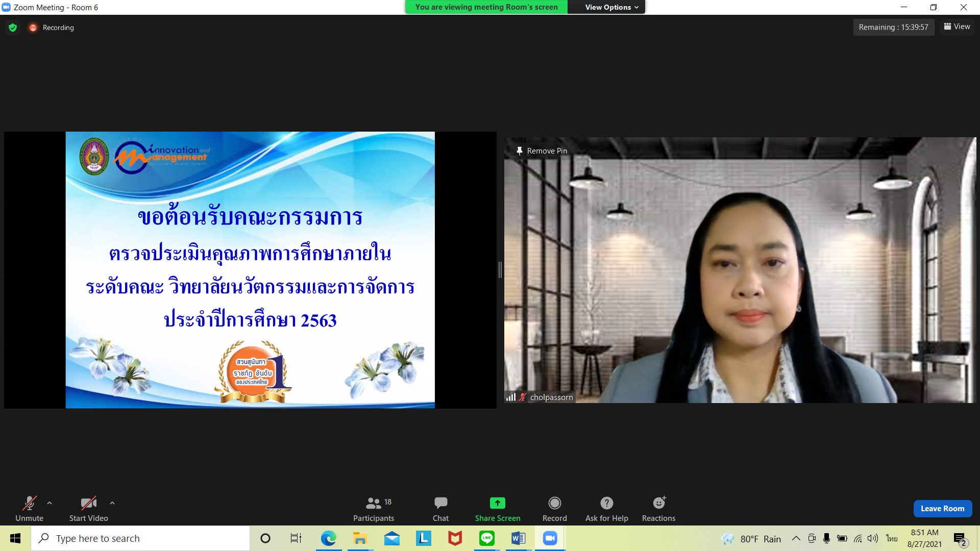This screenshot has width=980, height=551.
Task: Expand audio options arrow beside Unmute
Action: point(50,503)
